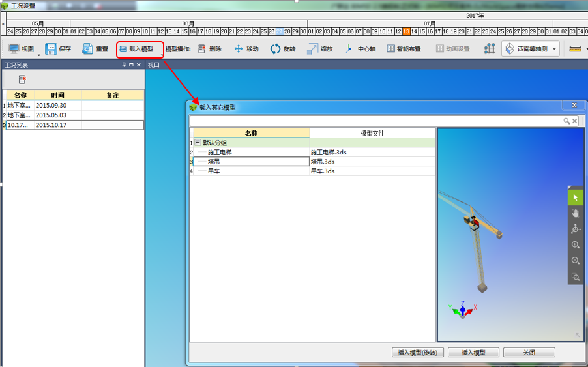
Task: Click the 动画设置 animation settings button
Action: pos(452,49)
